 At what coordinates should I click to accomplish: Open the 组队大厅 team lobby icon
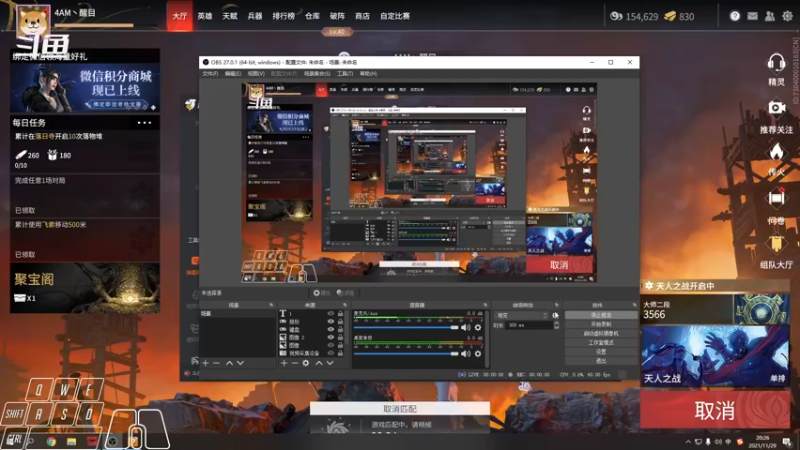776,244
